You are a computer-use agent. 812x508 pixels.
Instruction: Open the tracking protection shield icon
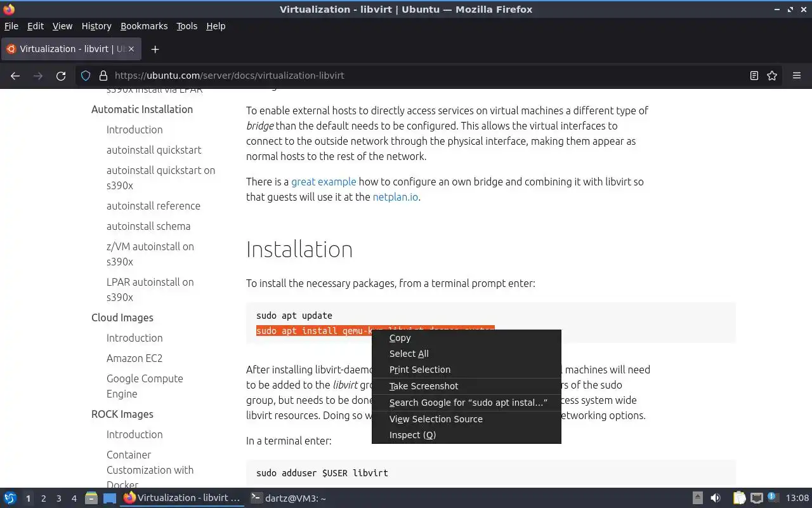point(86,76)
